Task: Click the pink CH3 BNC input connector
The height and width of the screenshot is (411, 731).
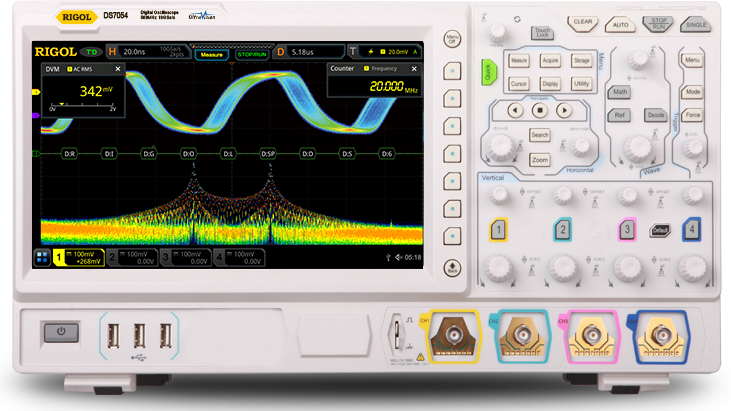Action: (591, 335)
